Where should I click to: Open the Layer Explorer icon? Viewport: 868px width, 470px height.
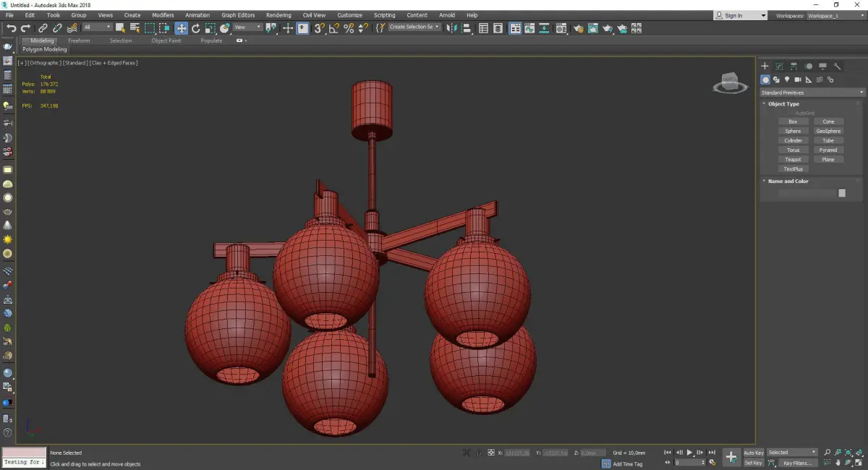498,28
